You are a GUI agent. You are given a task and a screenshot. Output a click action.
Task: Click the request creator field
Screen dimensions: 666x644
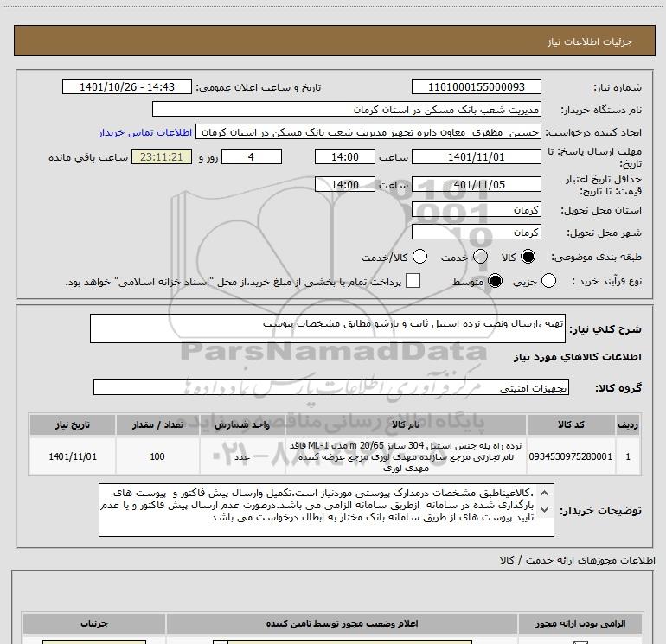(x=368, y=132)
